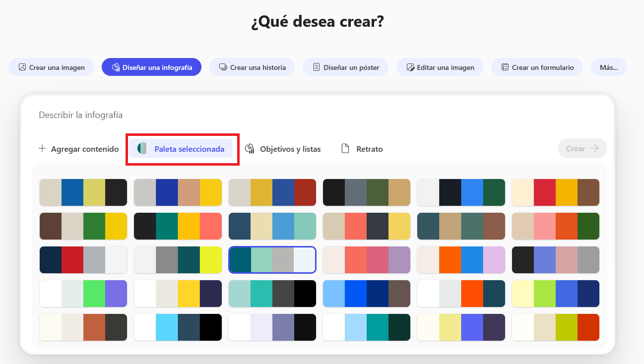Pick the beige, blue, yellow, black palette
The image size is (644, 364).
83,192
